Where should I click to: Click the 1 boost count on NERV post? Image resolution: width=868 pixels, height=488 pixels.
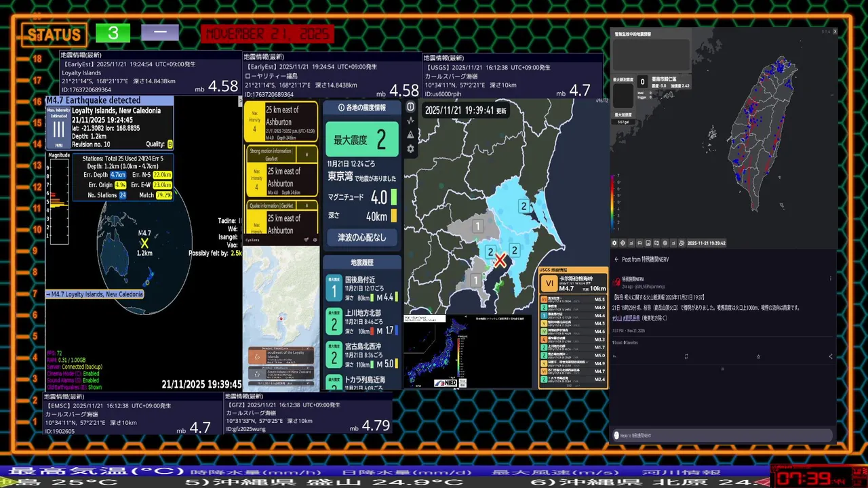pos(616,343)
